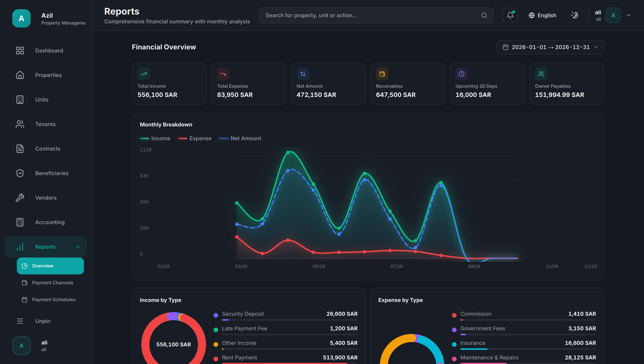Open Payment Schedules report
Viewport: 644px width, 364px height.
50,299
